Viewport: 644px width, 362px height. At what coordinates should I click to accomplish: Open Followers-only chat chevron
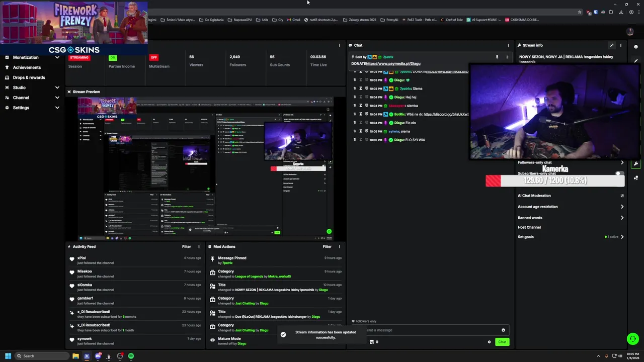point(622,162)
